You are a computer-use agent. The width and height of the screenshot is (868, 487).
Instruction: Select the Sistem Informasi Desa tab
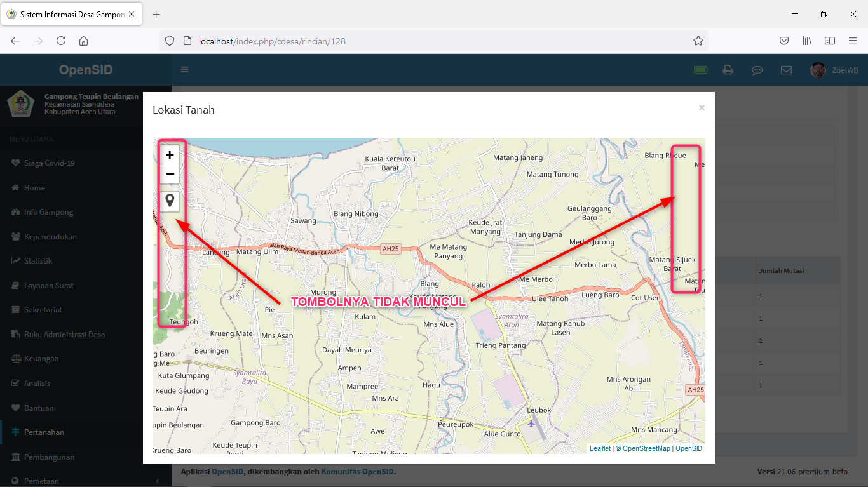pyautogui.click(x=72, y=14)
